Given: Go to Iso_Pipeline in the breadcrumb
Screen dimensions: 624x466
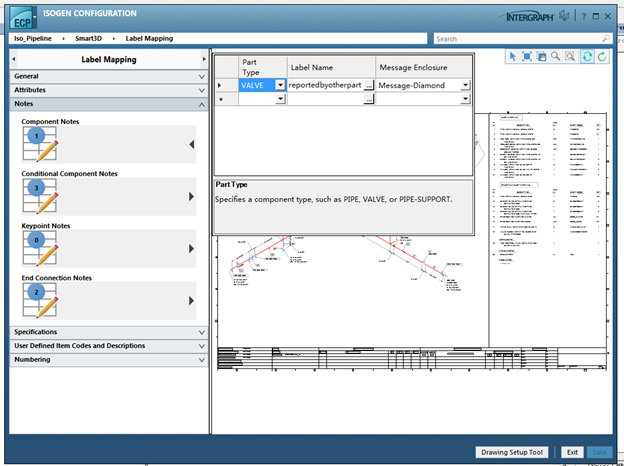Looking at the screenshot, I should point(33,39).
